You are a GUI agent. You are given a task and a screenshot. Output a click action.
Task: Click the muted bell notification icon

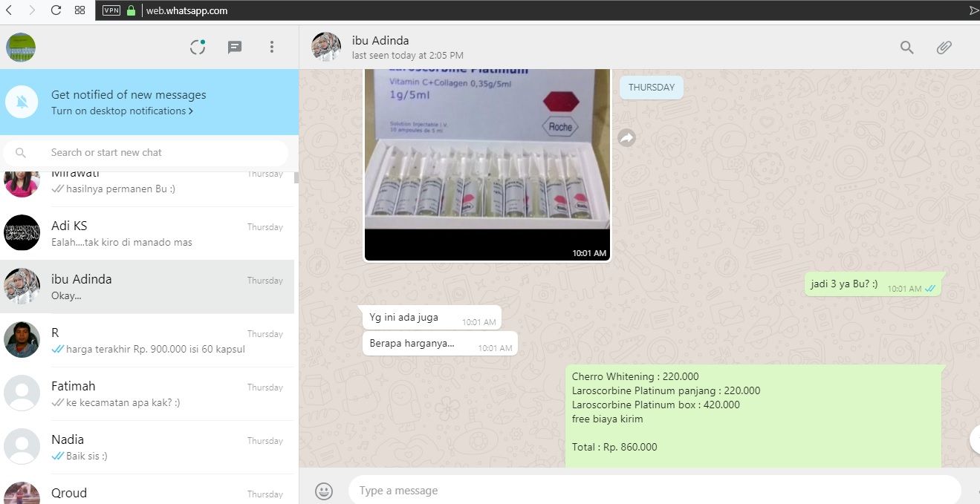click(22, 102)
